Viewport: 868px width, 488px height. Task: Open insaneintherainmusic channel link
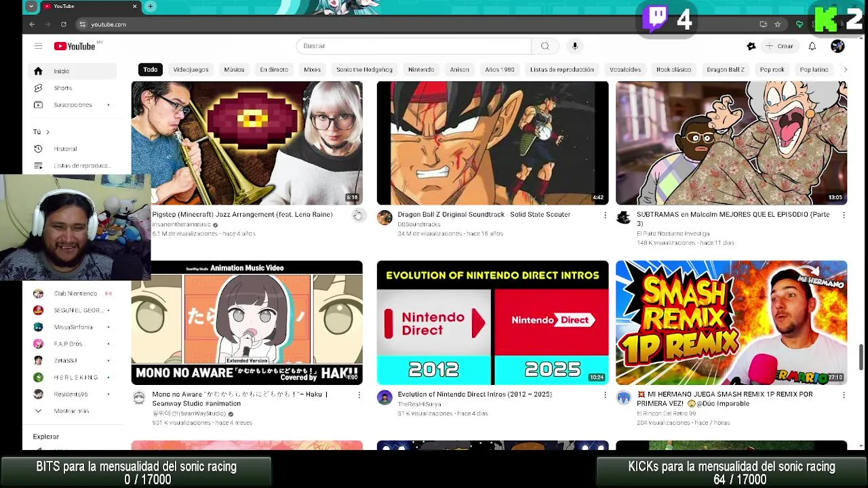coord(181,224)
